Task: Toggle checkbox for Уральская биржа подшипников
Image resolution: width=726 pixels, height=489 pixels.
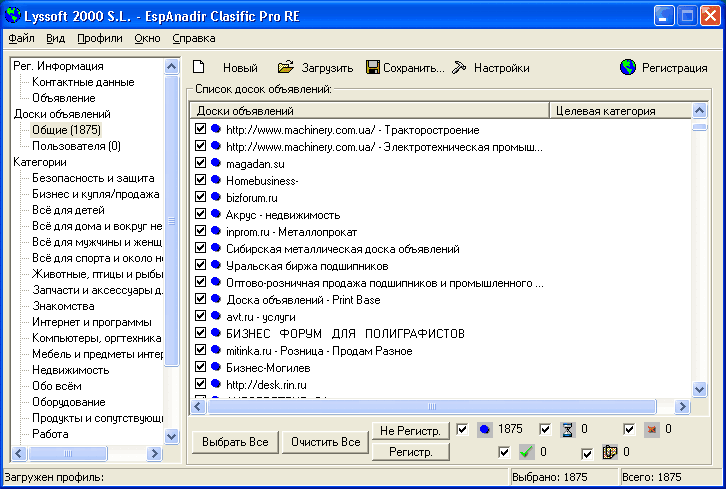Action: click(x=200, y=265)
